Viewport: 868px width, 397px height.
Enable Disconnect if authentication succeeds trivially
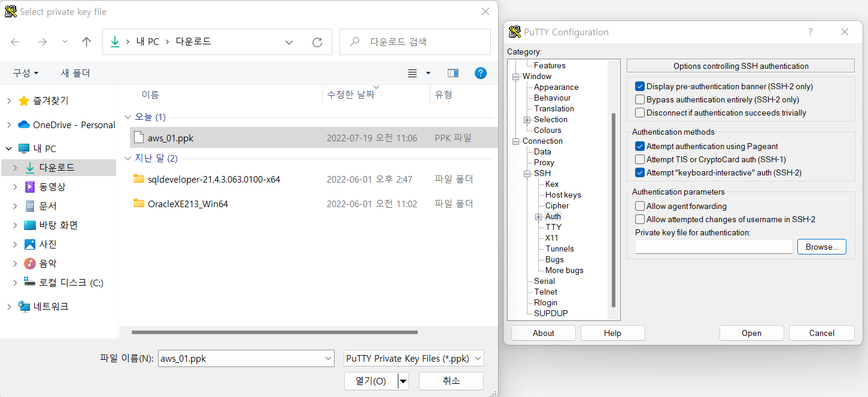coord(640,113)
